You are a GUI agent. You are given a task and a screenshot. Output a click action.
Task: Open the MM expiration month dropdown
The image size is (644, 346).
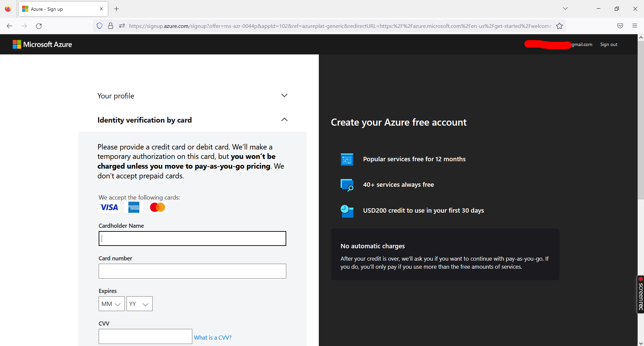coord(111,303)
